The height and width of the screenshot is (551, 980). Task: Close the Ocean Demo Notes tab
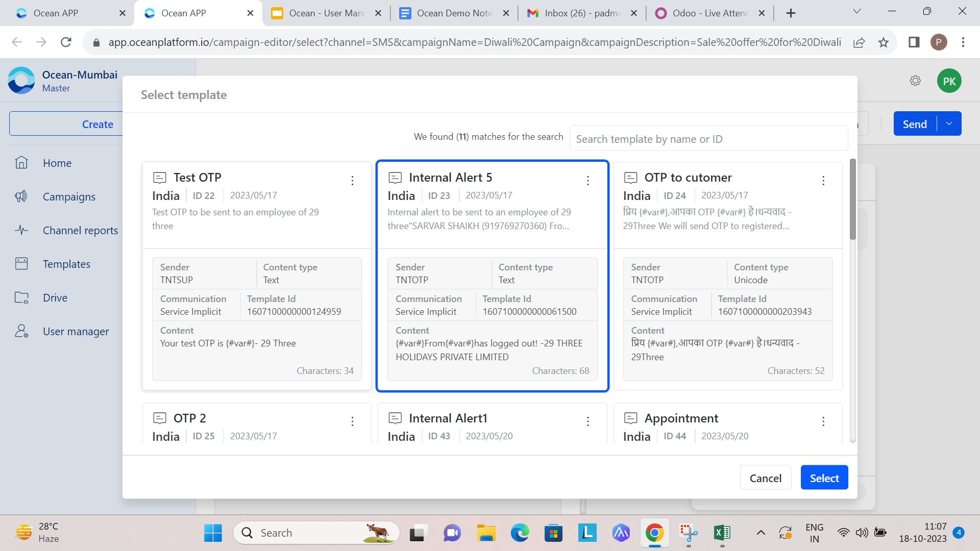click(x=506, y=13)
